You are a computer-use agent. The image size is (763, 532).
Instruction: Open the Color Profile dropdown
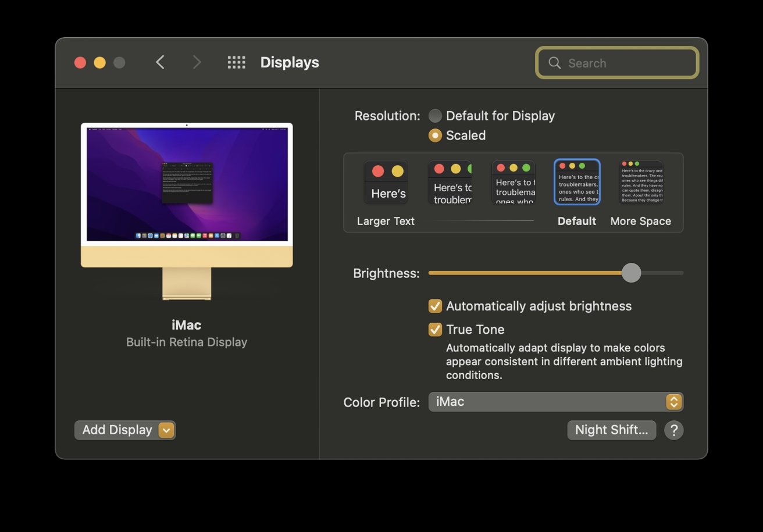(x=555, y=402)
